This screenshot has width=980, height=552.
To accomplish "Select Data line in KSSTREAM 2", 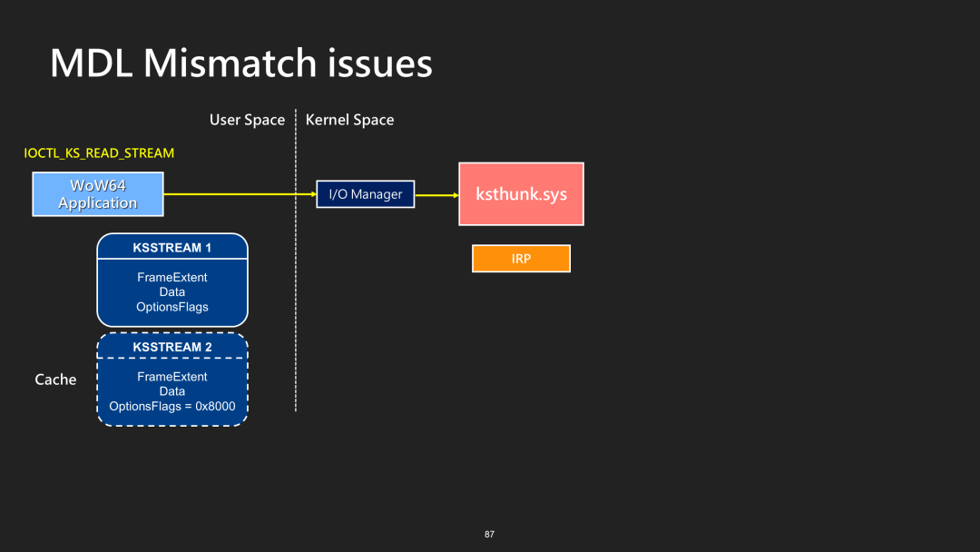I will [x=172, y=391].
